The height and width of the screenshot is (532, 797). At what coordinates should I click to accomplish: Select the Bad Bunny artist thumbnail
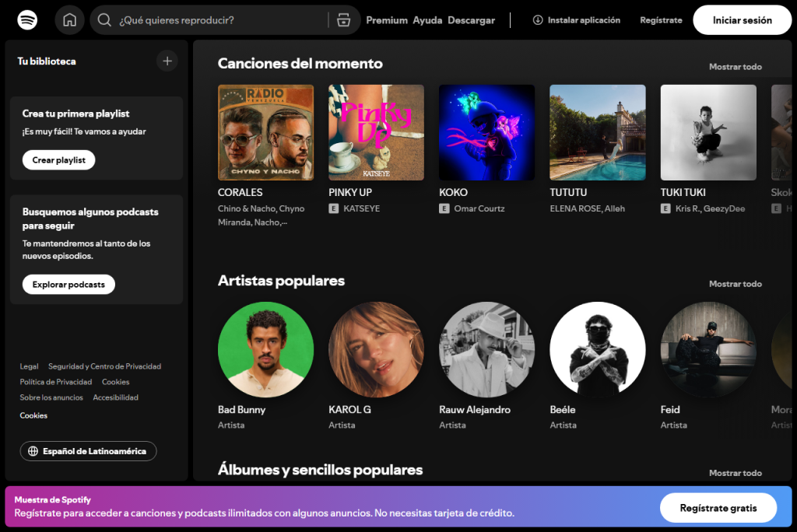[265, 349]
